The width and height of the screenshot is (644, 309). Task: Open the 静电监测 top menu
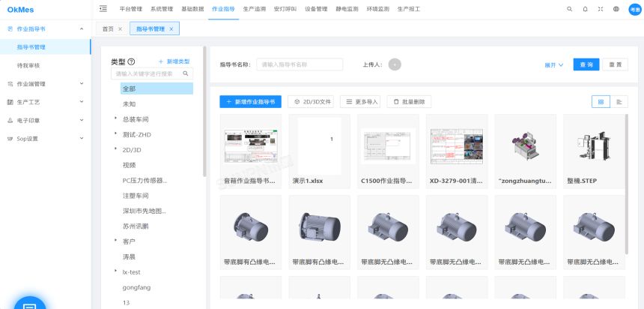pyautogui.click(x=347, y=9)
